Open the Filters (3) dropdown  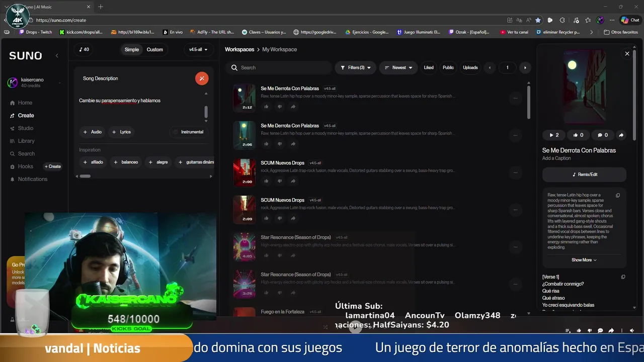(x=355, y=67)
